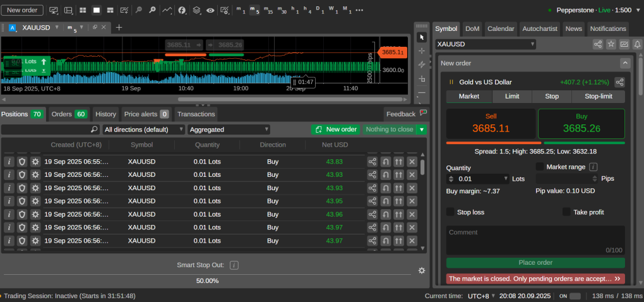Share the Gold vs US Dollar symbol
Image resolution: width=644 pixels, height=302 pixels.
tap(620, 82)
